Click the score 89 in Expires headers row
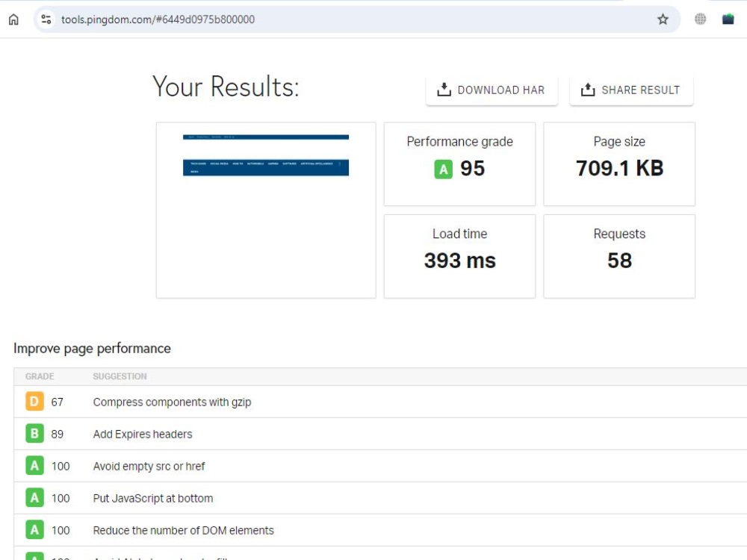 58,435
